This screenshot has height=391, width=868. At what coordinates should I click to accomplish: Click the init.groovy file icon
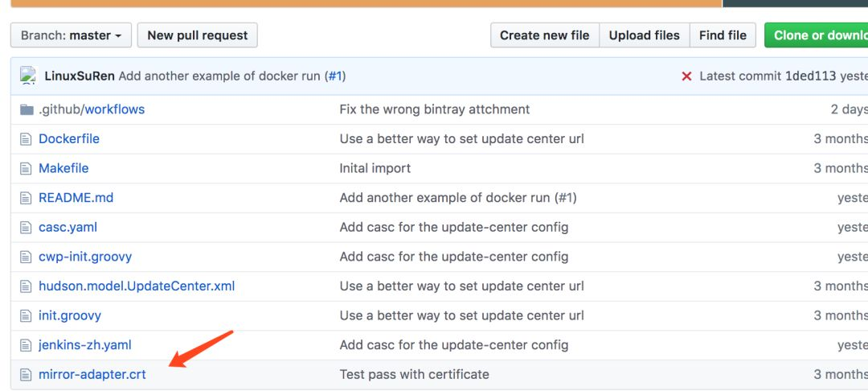click(26, 315)
